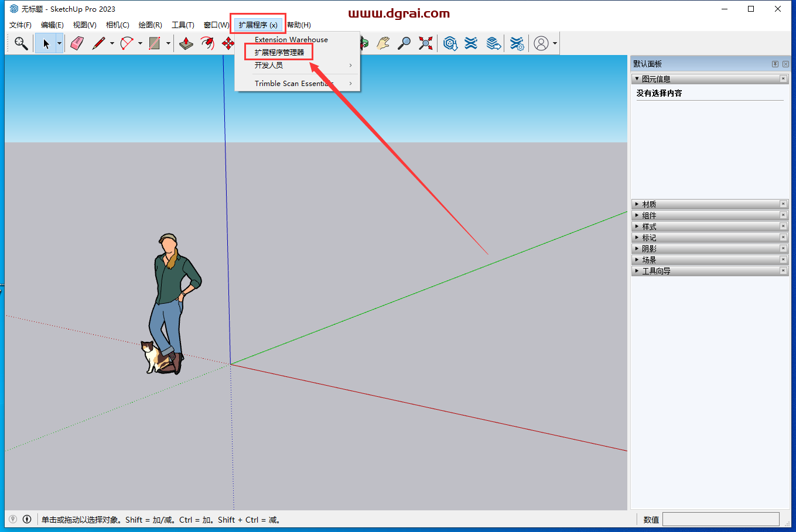Choose the Line pencil tool

point(98,43)
